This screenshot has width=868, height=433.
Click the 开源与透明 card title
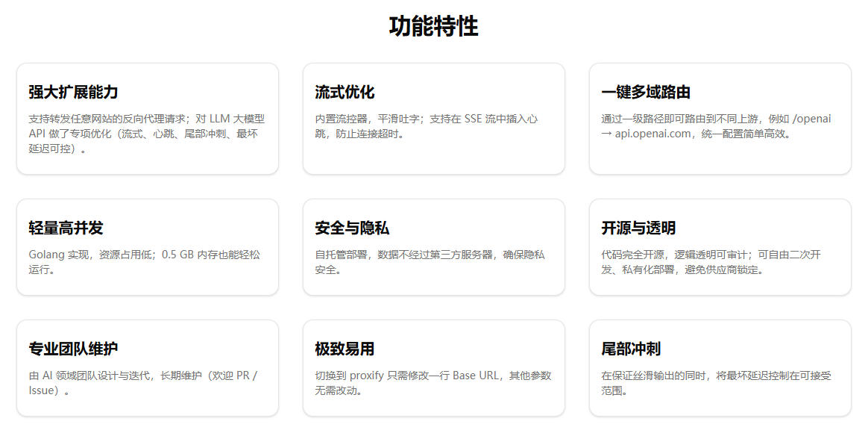(638, 228)
